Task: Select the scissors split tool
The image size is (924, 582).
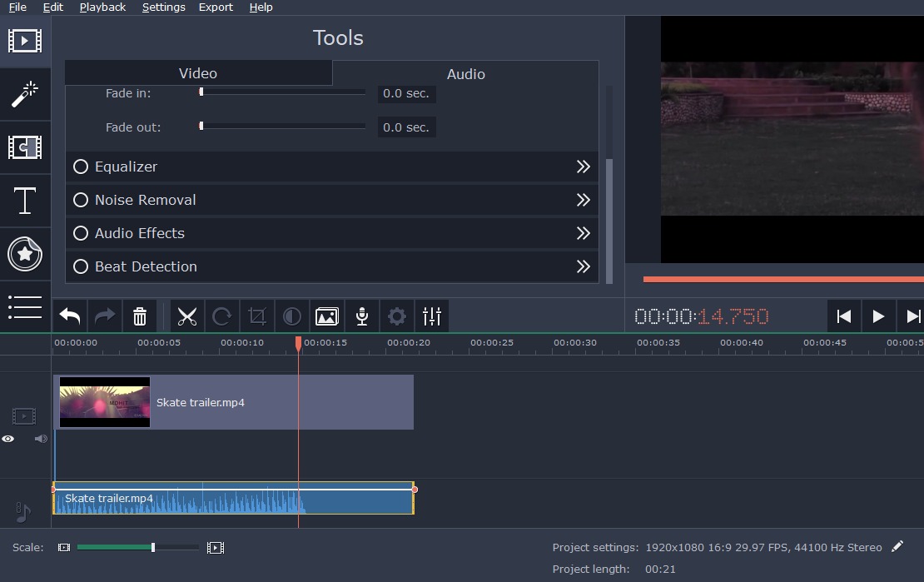Action: point(186,316)
